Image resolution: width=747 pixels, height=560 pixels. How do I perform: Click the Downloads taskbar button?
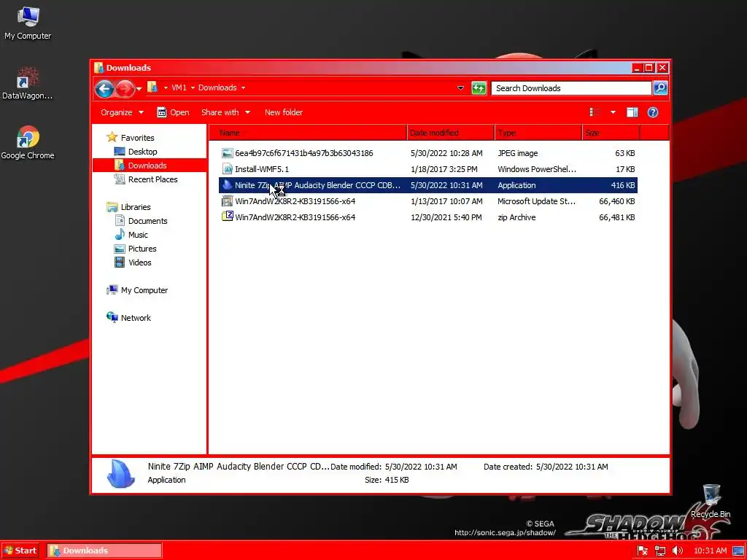pyautogui.click(x=104, y=551)
